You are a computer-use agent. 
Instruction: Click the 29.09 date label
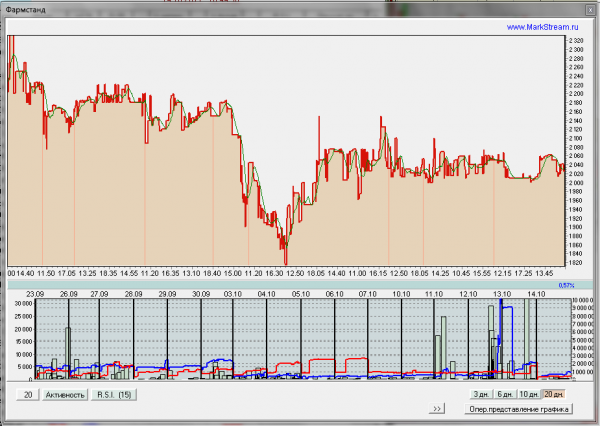tap(167, 294)
